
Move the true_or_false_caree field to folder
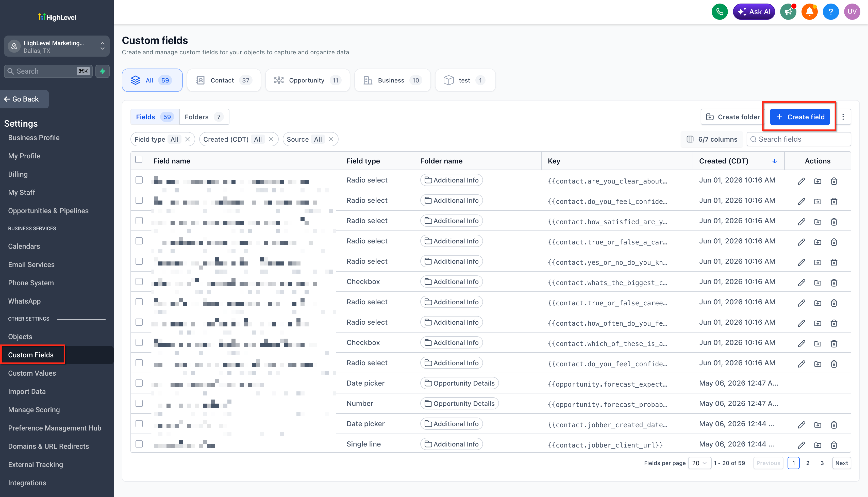(818, 303)
